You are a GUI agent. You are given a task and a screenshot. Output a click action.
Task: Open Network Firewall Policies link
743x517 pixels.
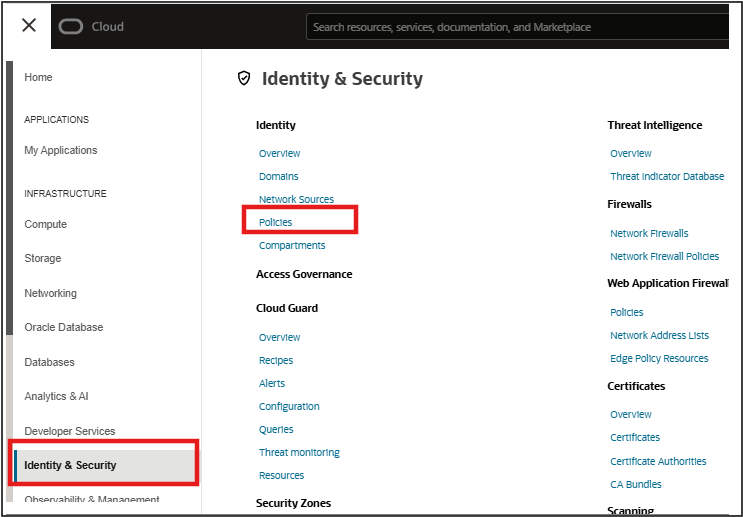click(664, 256)
